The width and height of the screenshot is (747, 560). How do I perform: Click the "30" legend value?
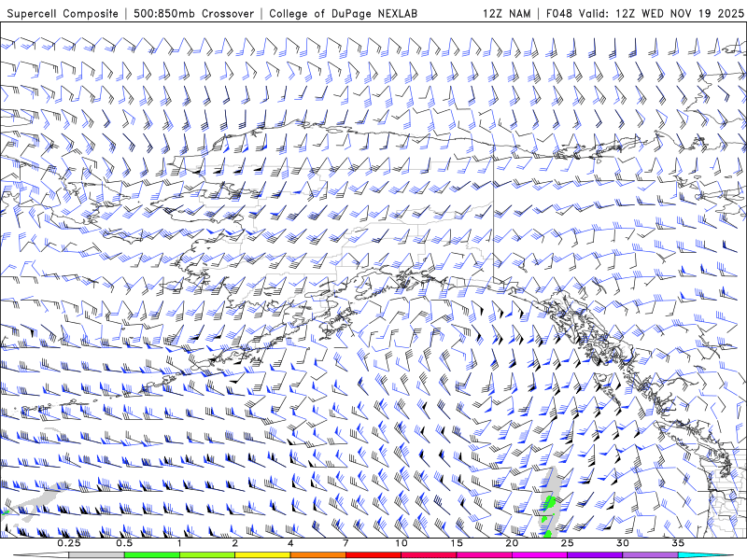click(622, 543)
